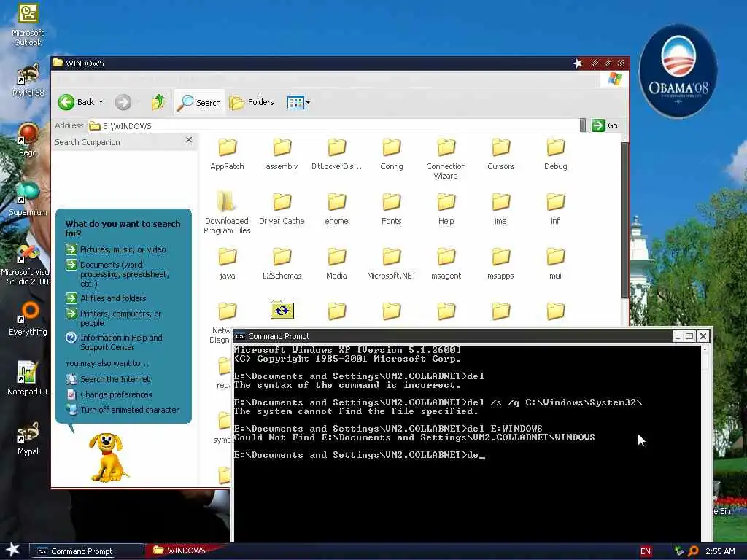Open the Back history dropdown arrow
747x560 pixels.
point(101,102)
